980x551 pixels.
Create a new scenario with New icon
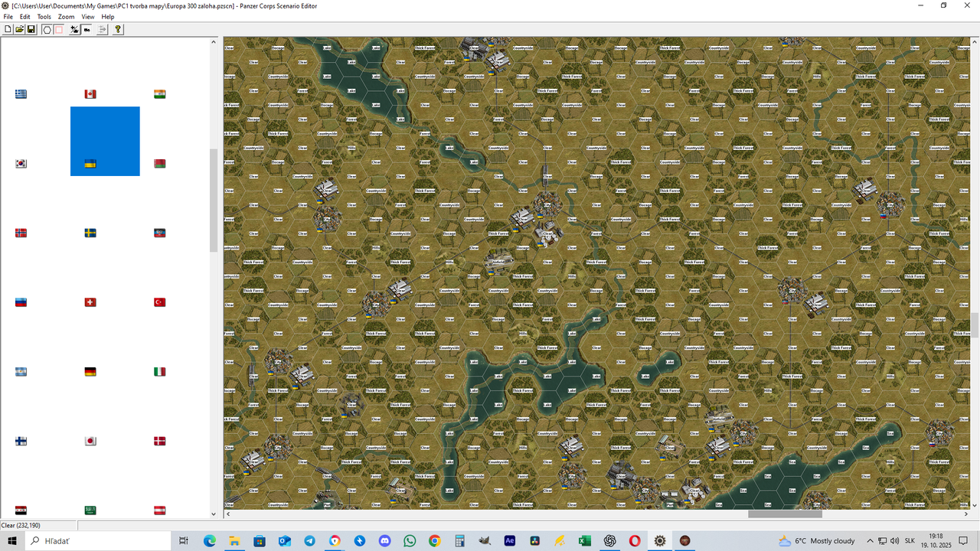[x=8, y=29]
